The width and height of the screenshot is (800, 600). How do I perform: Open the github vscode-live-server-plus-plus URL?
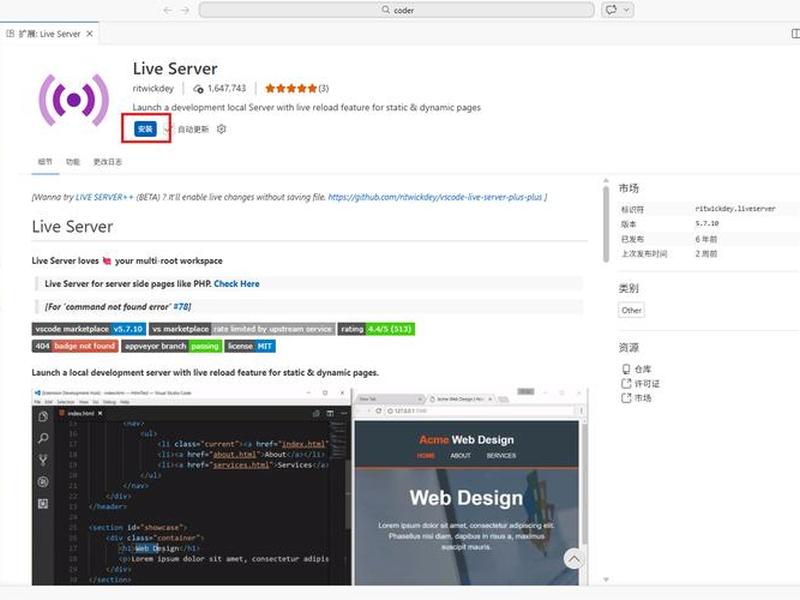click(x=435, y=197)
